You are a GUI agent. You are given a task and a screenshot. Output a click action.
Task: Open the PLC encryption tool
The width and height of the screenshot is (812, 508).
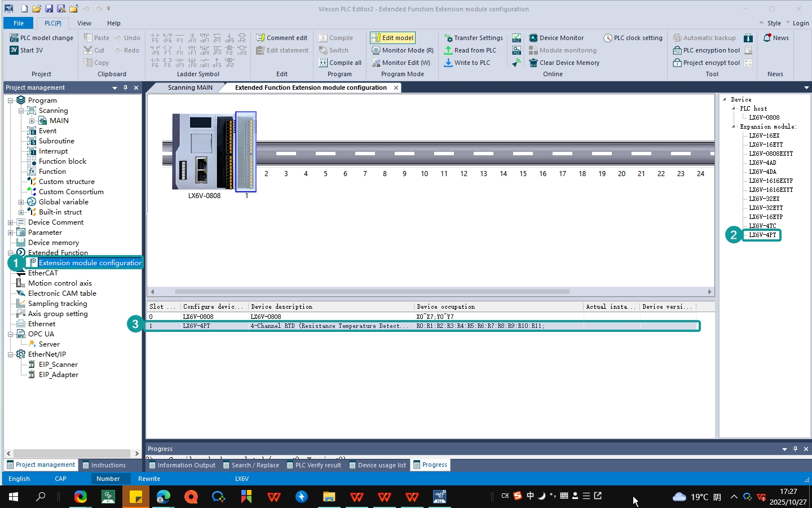click(707, 50)
